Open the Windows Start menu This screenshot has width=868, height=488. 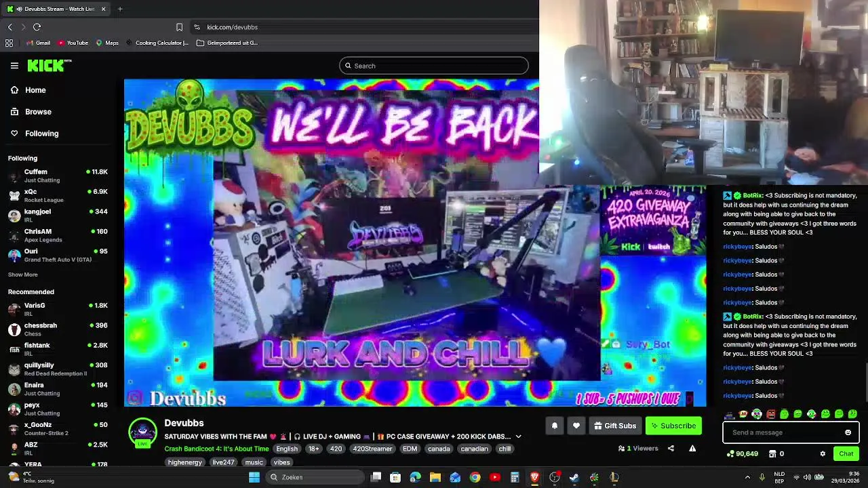tap(254, 477)
